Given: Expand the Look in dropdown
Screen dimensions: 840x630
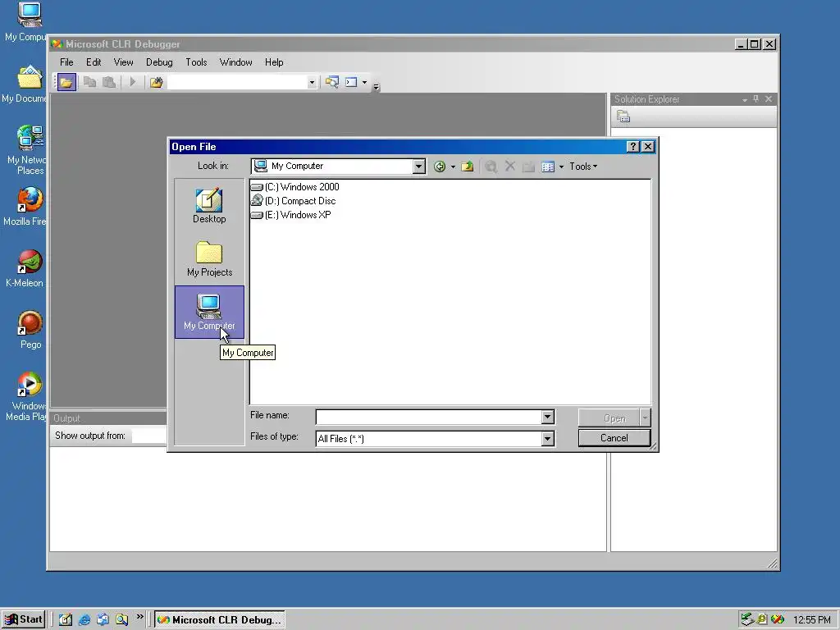Looking at the screenshot, I should point(418,167).
